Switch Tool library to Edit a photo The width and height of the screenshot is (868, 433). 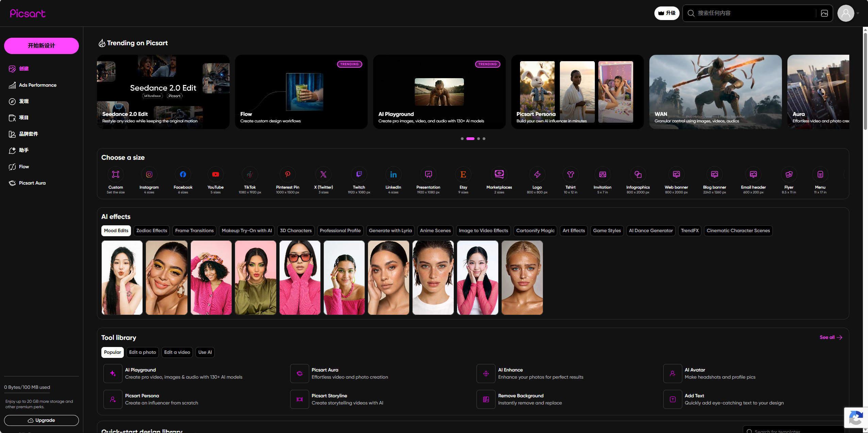143,352
